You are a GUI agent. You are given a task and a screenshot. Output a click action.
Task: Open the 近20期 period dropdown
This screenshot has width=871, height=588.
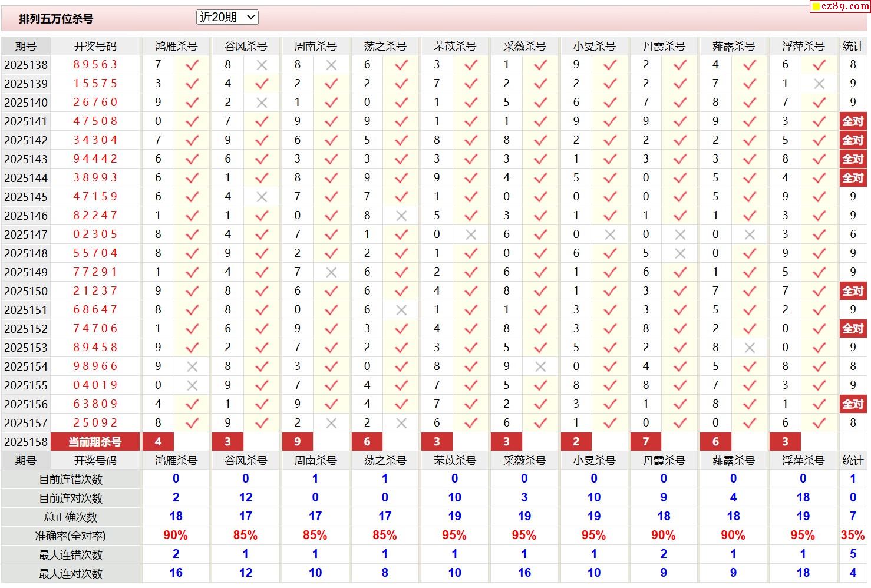coord(227,18)
